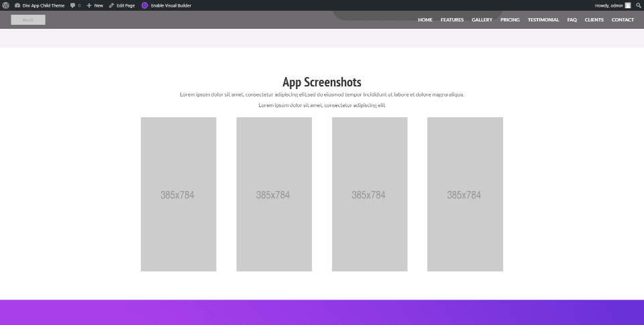
Task: Open CLIENTS nav link
Action: click(x=594, y=19)
